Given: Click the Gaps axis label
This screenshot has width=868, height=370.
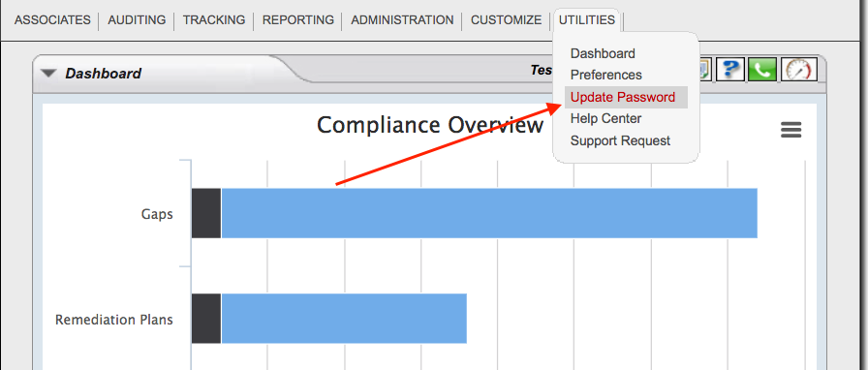Looking at the screenshot, I should pyautogui.click(x=157, y=214).
